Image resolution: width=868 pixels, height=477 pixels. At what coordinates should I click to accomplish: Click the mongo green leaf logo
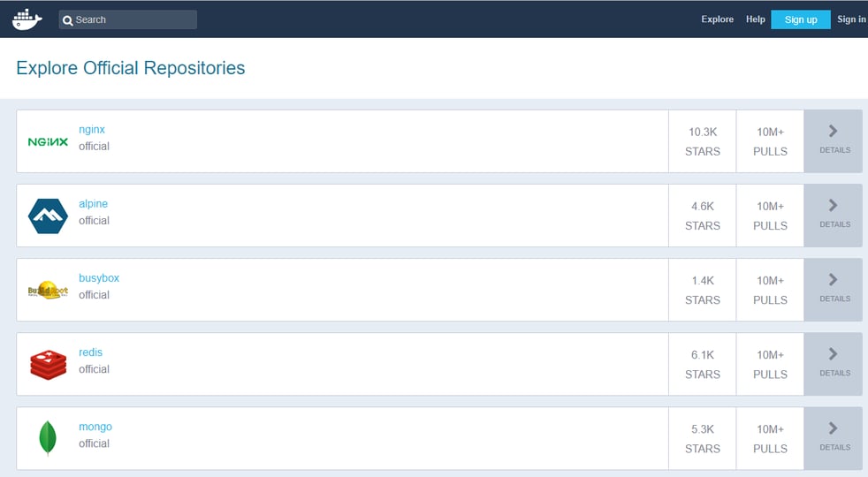(48, 438)
